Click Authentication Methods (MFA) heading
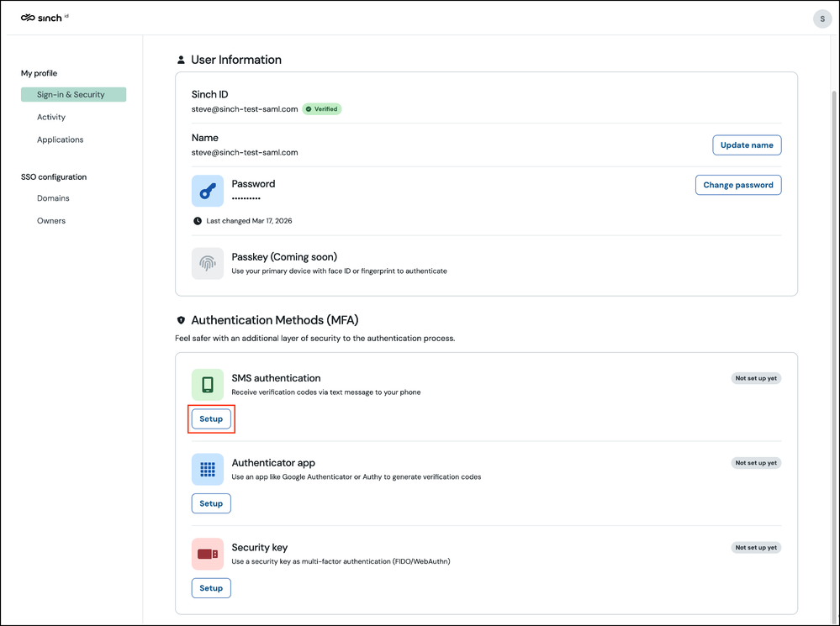The width and height of the screenshot is (840, 626). coord(275,320)
